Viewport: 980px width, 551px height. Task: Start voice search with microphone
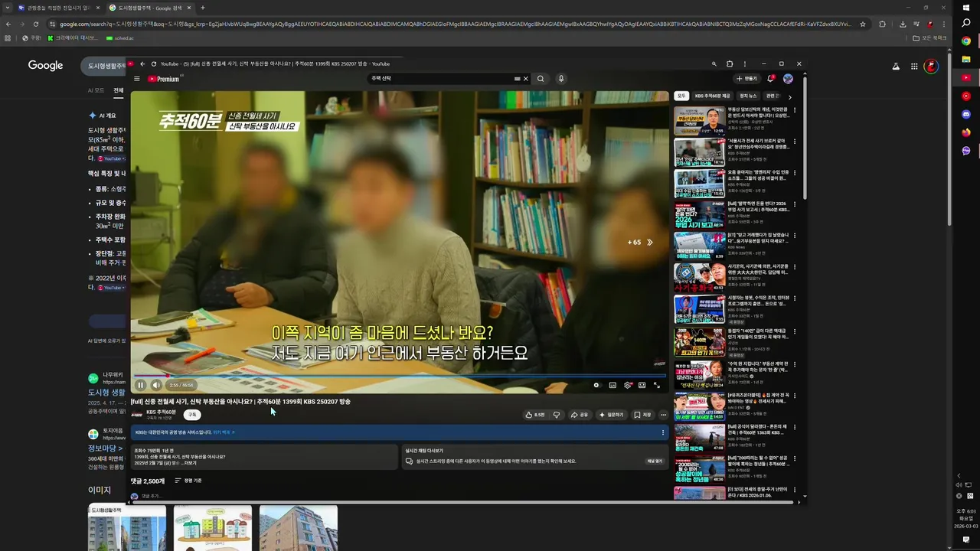click(x=561, y=79)
